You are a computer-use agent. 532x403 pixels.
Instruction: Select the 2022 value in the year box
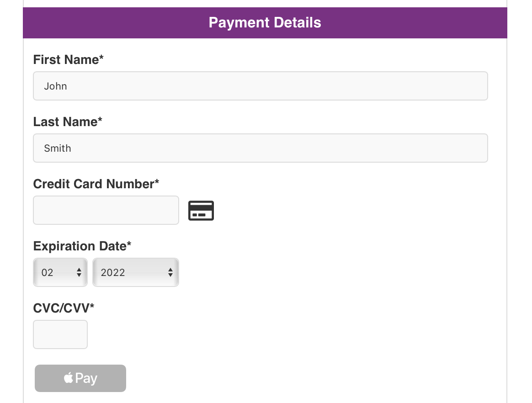click(x=113, y=273)
